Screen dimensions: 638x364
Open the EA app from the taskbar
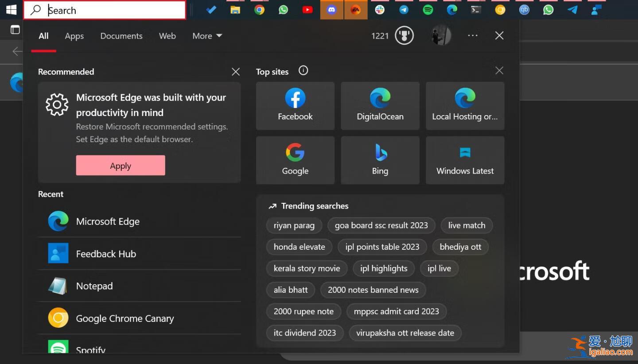[x=356, y=9]
